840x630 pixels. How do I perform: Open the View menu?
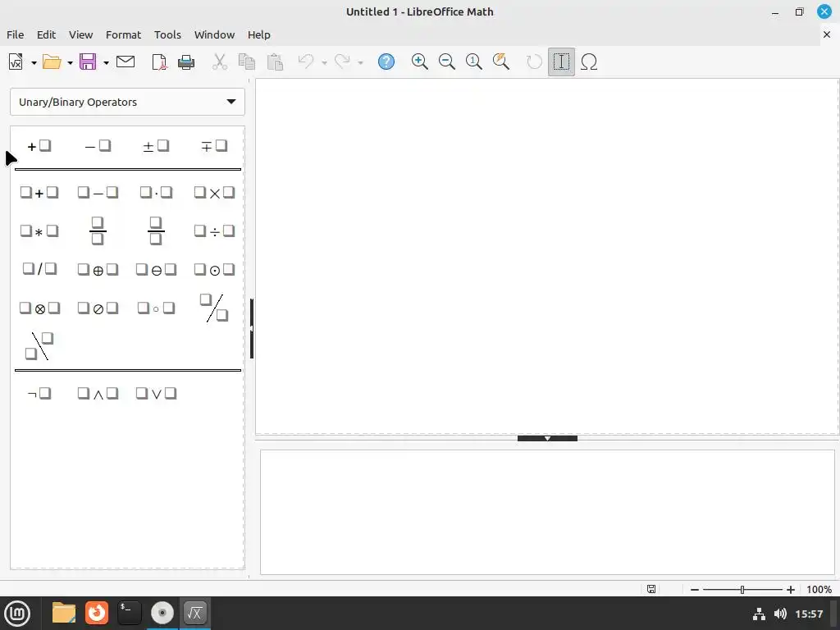tap(80, 34)
